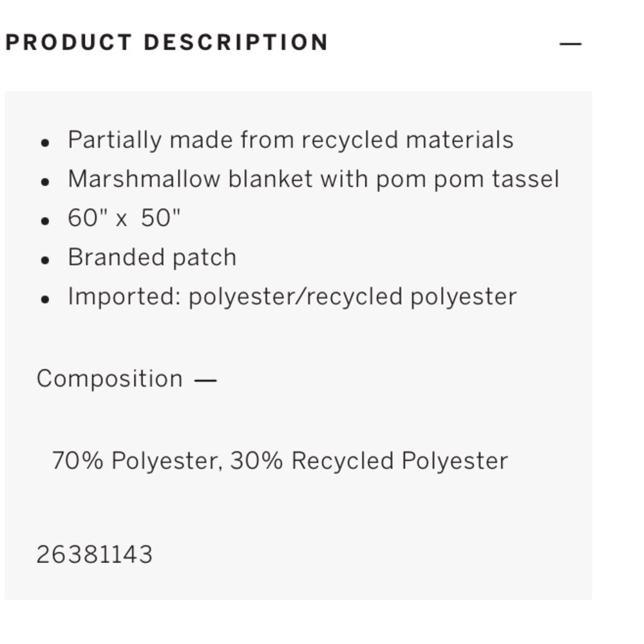644x644 pixels.
Task: Click the bullet before Marshmallow blanket
Action: 45,182
